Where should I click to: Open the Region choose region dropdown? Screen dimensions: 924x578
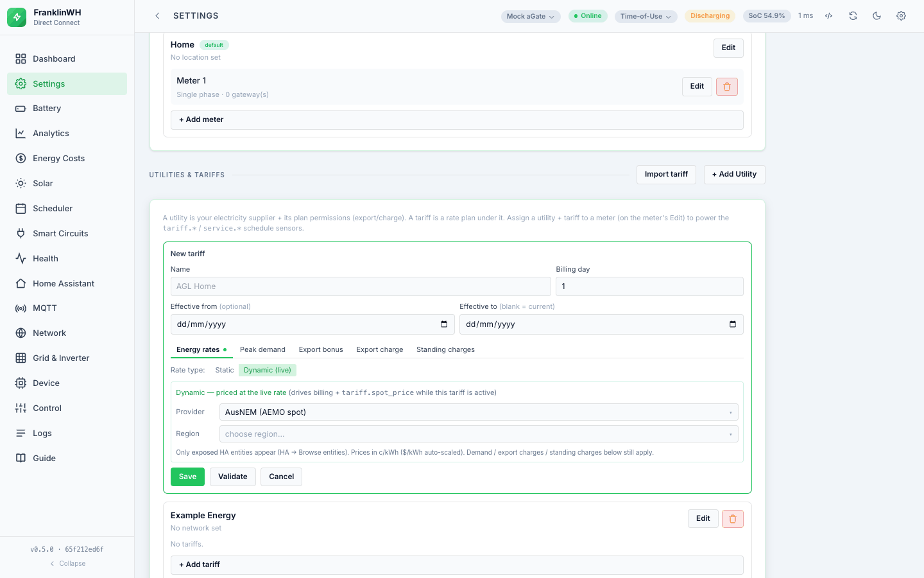(479, 434)
